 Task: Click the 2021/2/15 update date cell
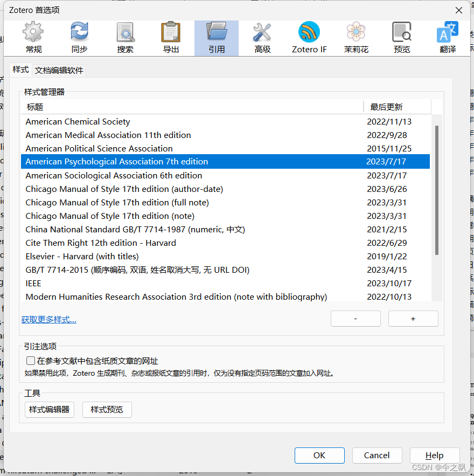pyautogui.click(x=387, y=229)
